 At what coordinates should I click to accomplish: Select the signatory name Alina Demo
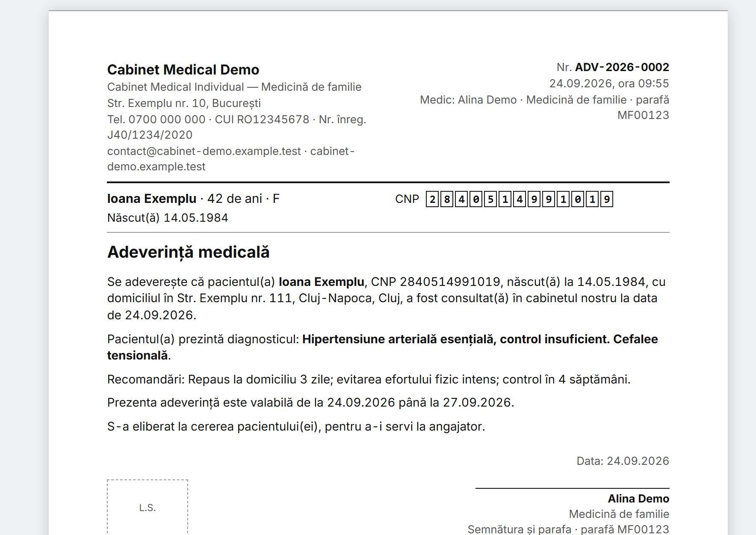click(638, 499)
